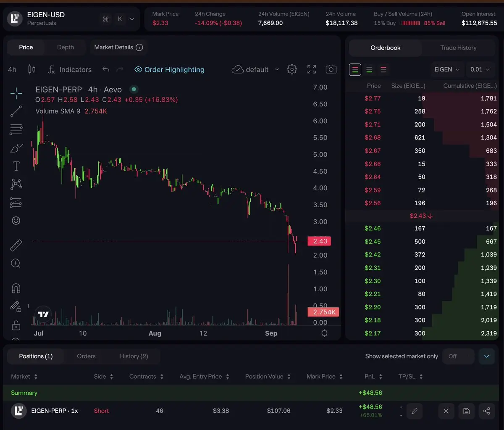Select the brush drawing tool

16,148
